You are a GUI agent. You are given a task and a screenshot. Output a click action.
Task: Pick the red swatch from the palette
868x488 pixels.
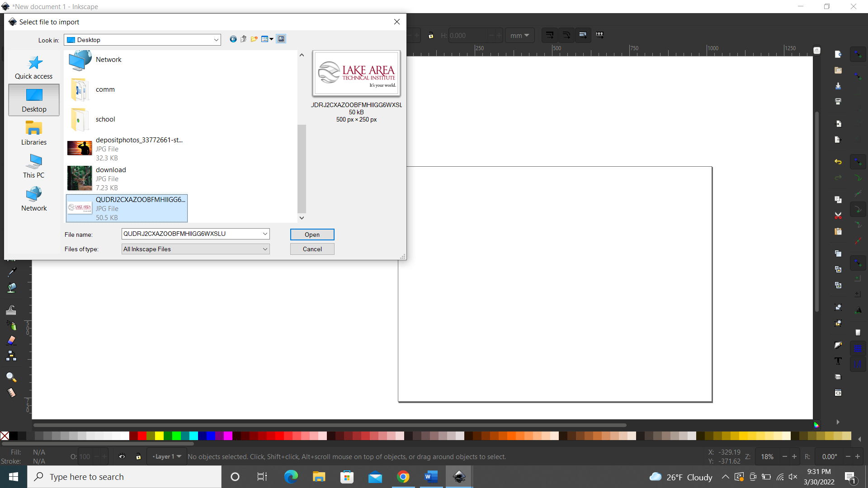click(x=141, y=436)
